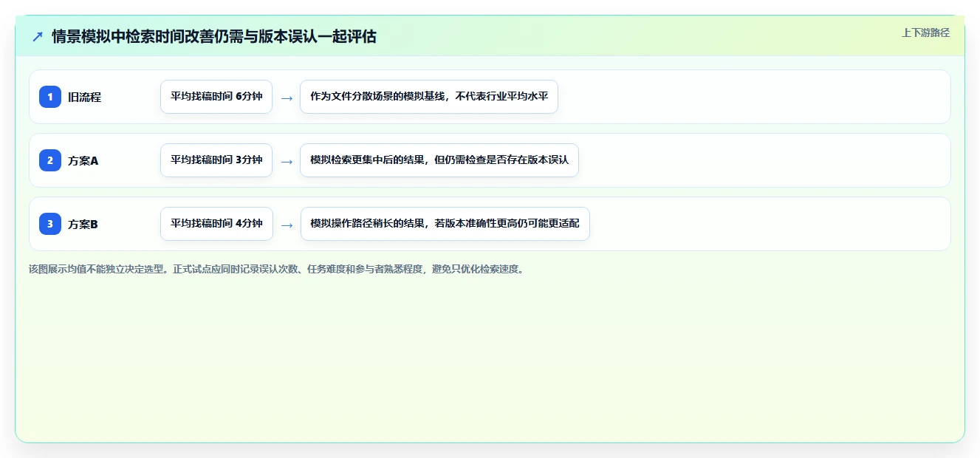
Task: Click the 平均找稿时间 6分钟 box
Action: point(216,97)
